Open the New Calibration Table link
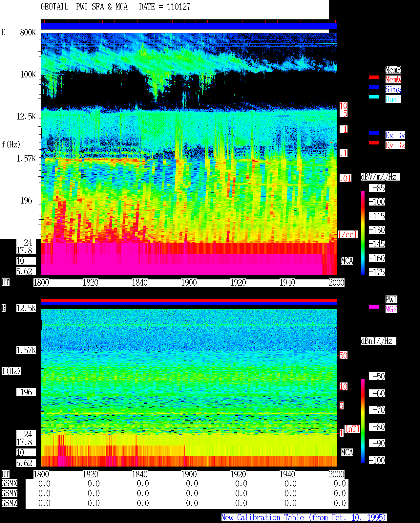Screen dimensions: 420x523 [x=304, y=517]
